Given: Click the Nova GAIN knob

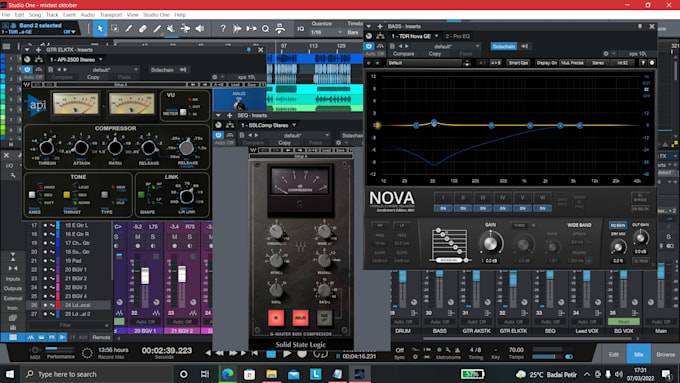Looking at the screenshot, I should [x=490, y=243].
